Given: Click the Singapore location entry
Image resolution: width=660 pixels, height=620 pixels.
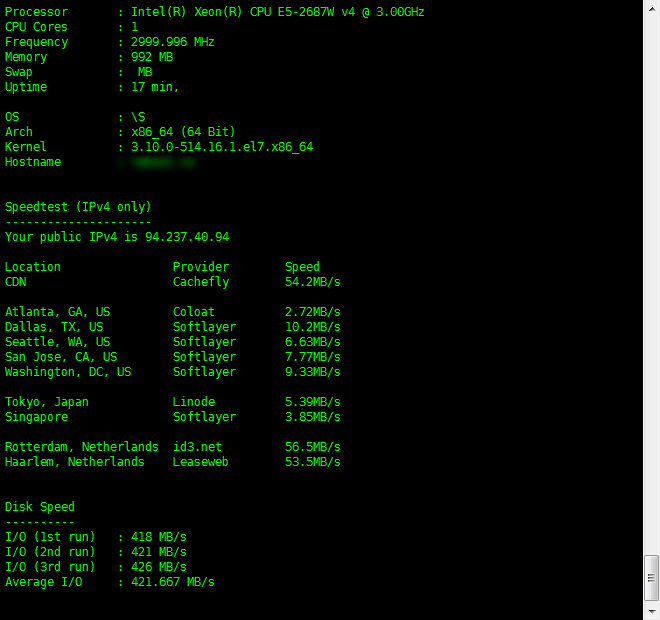Looking at the screenshot, I should [36, 417].
